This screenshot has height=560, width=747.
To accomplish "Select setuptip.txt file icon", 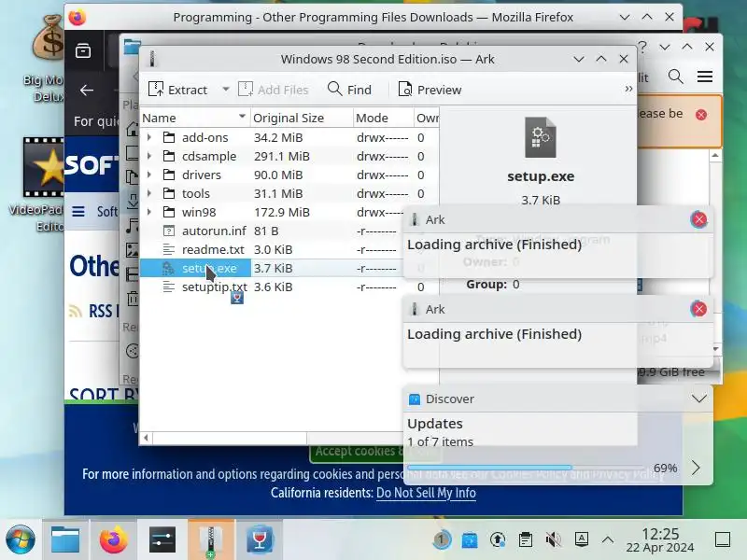I will tap(169, 287).
